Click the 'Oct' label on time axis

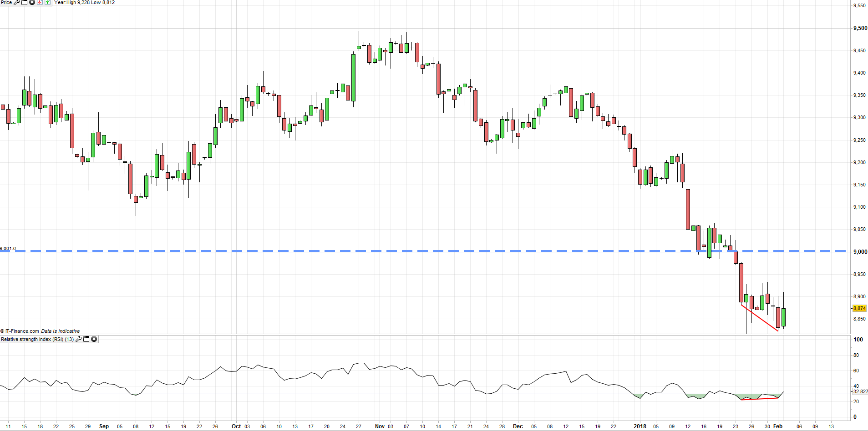236,426
